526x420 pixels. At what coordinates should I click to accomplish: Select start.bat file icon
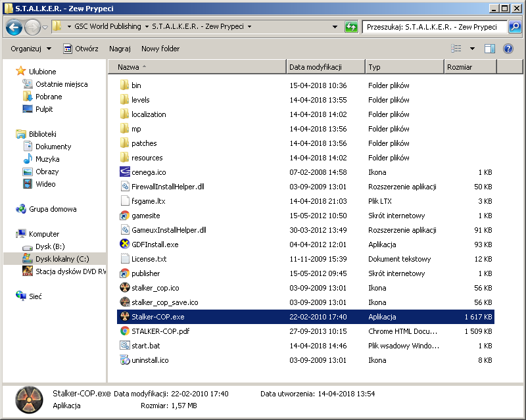pos(125,345)
